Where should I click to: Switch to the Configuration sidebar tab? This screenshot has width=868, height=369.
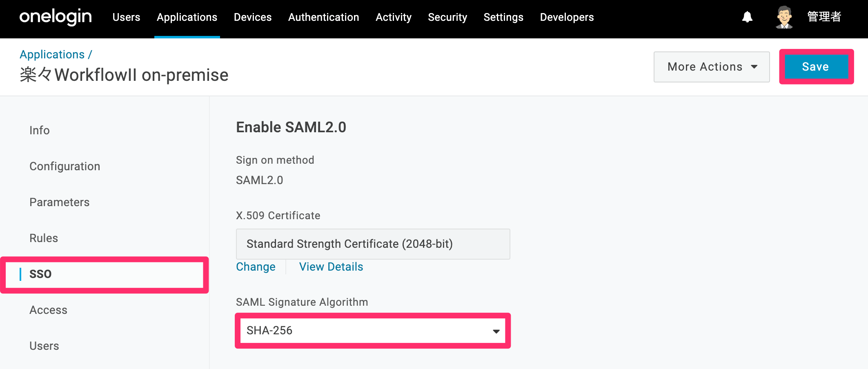coord(65,166)
